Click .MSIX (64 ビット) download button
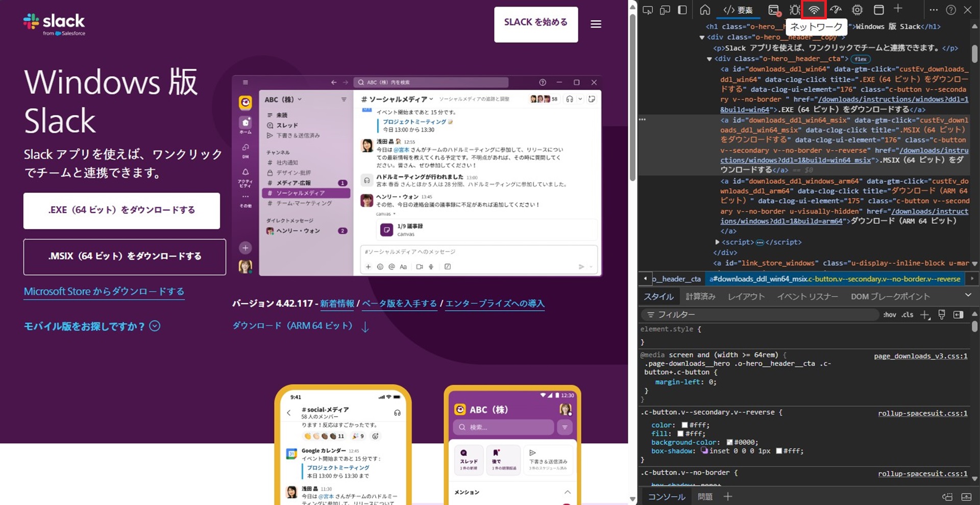The height and width of the screenshot is (505, 980). click(125, 257)
